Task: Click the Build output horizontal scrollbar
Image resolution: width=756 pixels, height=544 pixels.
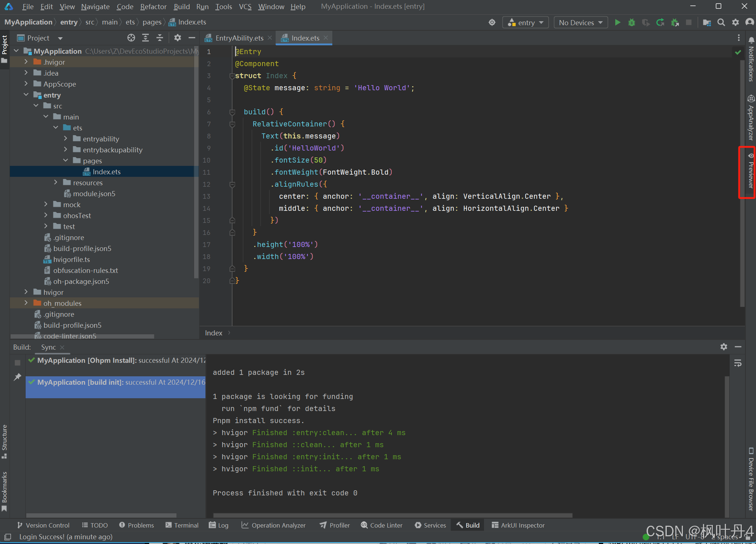Action: pyautogui.click(x=392, y=515)
